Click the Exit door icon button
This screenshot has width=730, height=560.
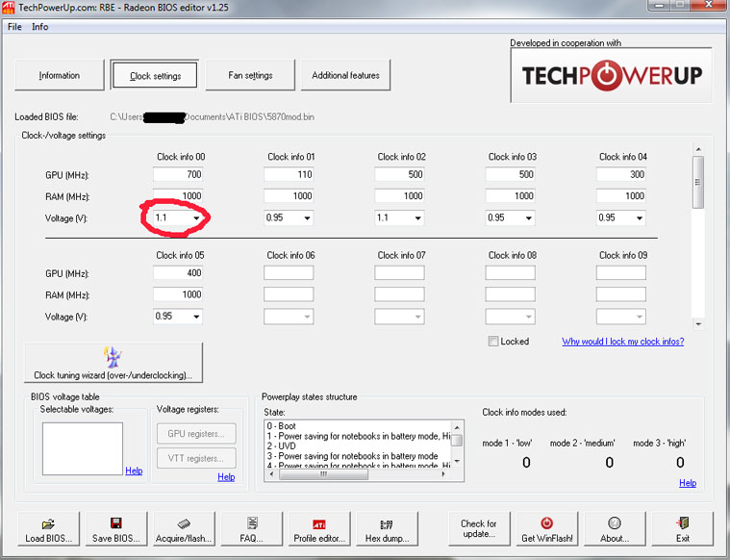tap(683, 529)
